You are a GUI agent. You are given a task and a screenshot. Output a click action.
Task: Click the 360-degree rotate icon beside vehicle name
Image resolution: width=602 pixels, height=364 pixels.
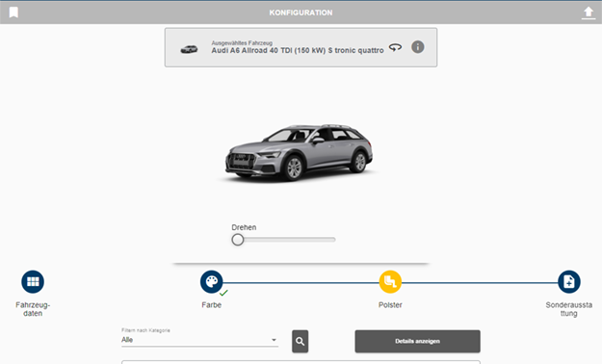pos(395,47)
